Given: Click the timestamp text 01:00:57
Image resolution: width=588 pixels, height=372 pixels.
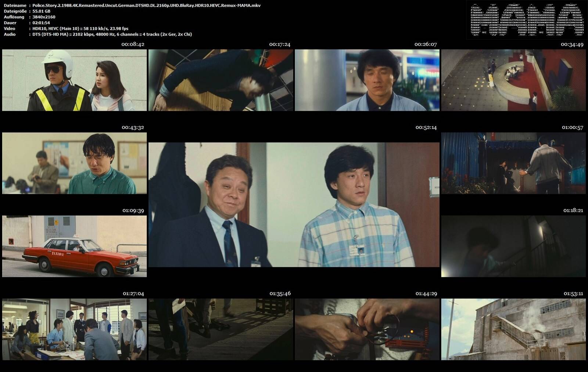Looking at the screenshot, I should [573, 127].
